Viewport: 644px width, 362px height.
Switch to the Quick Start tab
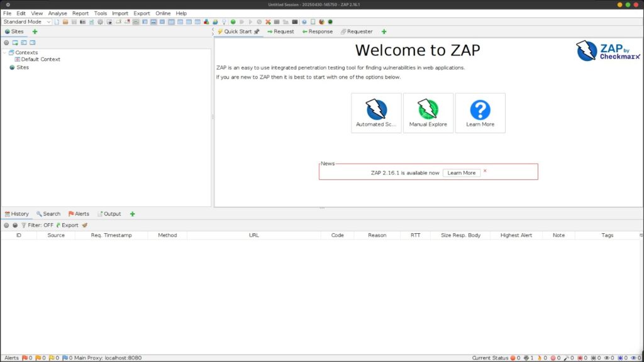(x=238, y=31)
